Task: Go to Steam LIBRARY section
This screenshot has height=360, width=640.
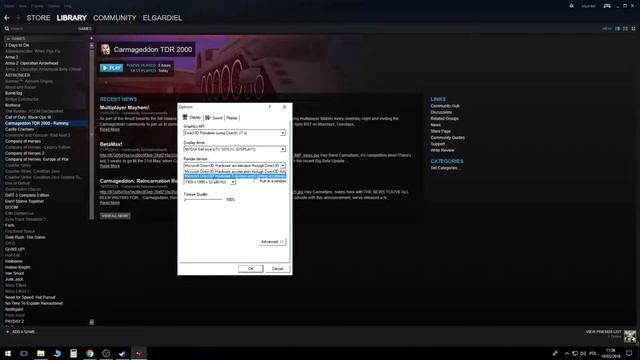Action: [x=72, y=18]
